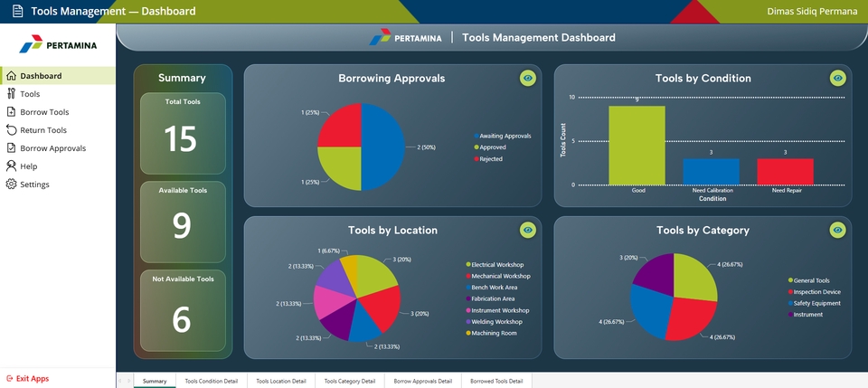Click the Return Tools arrow icon

click(x=11, y=130)
